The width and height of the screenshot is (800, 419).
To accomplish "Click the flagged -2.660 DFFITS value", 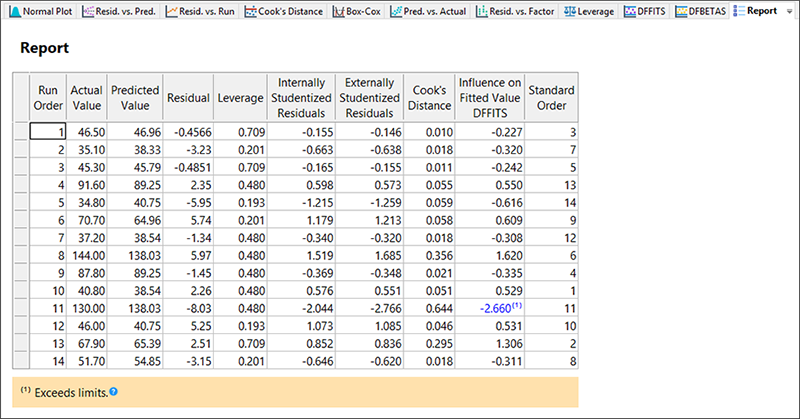I will (x=496, y=308).
